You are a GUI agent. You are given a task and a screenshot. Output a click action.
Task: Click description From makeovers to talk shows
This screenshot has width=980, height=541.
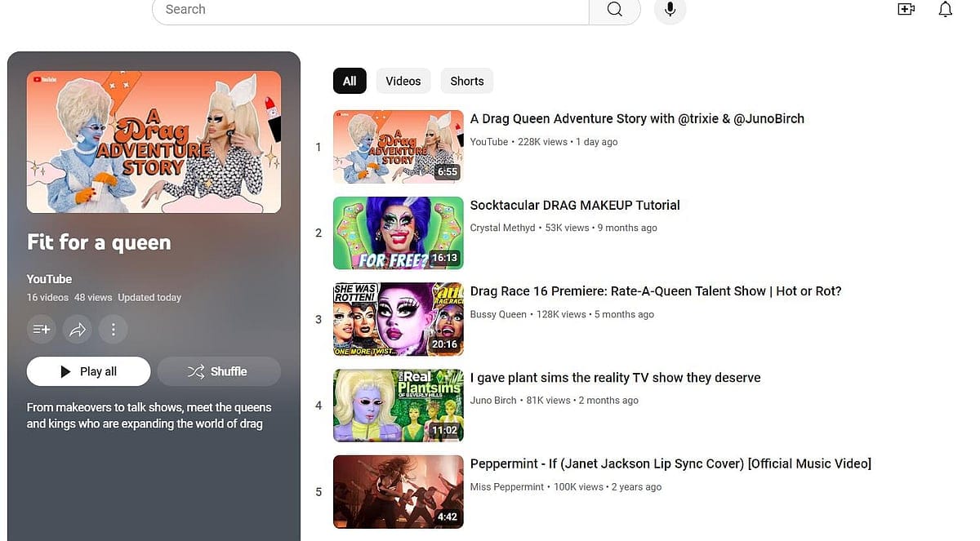point(149,415)
